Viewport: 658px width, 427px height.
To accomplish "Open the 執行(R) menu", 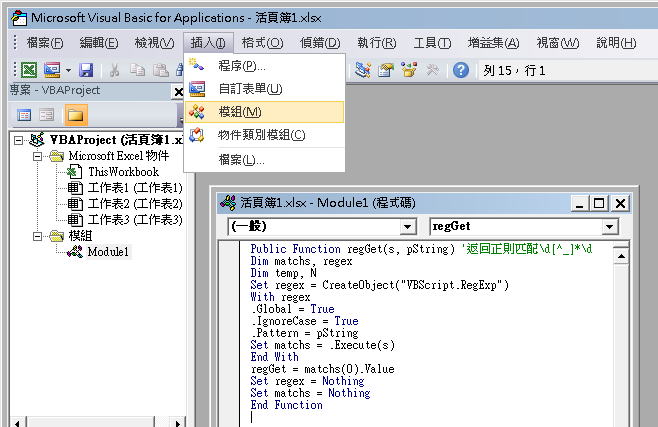I will pos(377,43).
